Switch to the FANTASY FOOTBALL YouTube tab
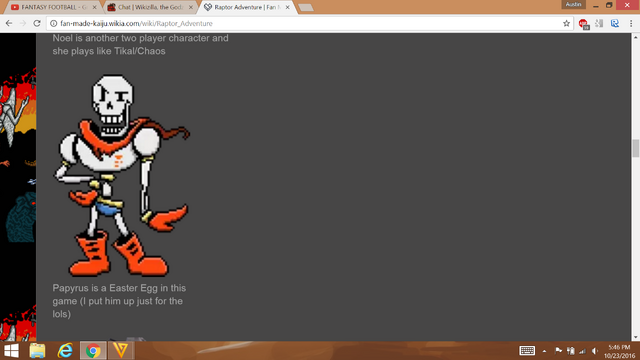This screenshot has width=640, height=360. point(53,7)
